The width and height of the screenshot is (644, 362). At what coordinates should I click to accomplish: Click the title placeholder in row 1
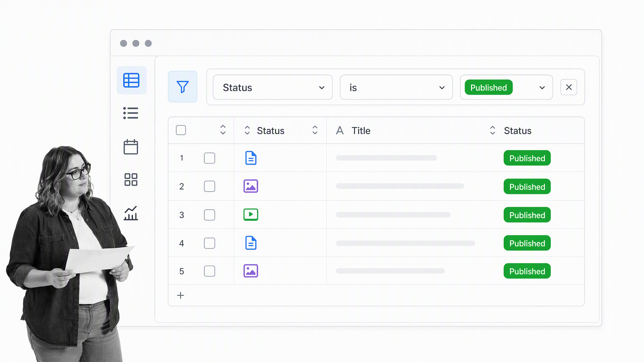tap(386, 158)
